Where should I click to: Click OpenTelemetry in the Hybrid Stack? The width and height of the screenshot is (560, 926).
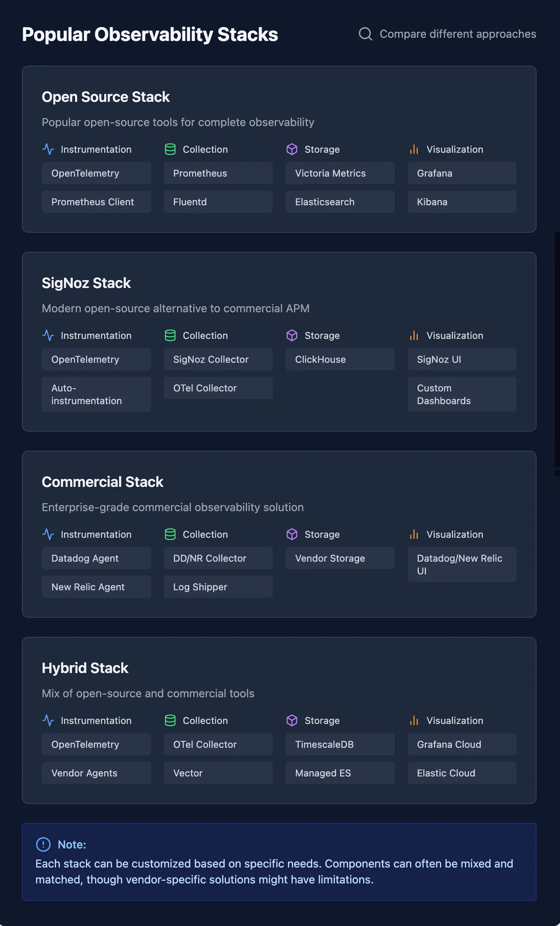[x=96, y=744]
